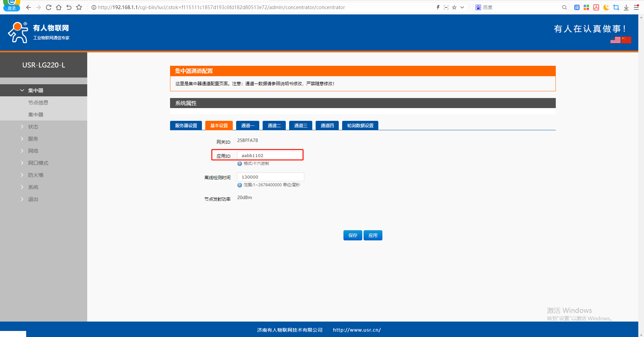Screen dimensions: 644x337
Task: Focus the 离线检测时间 input field
Action: click(271, 177)
